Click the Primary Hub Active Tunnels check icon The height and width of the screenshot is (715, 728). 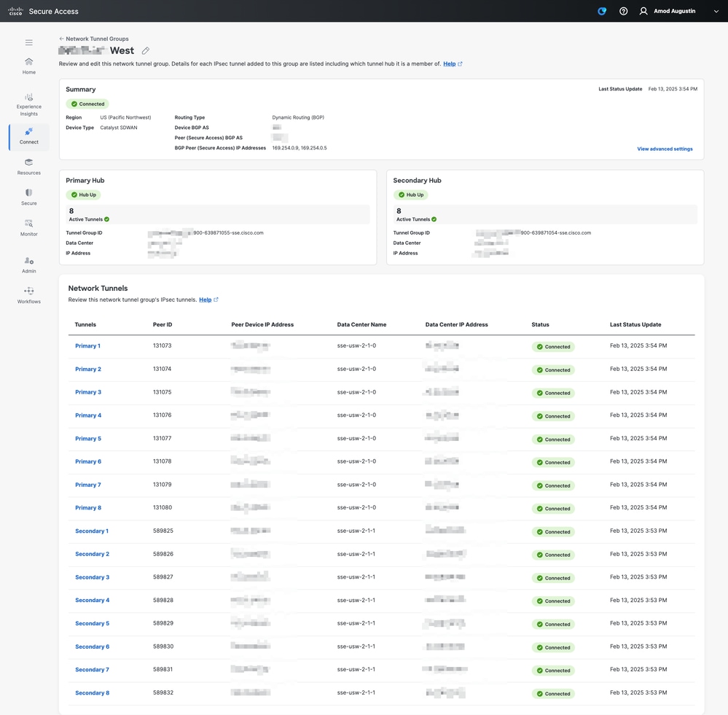[107, 219]
